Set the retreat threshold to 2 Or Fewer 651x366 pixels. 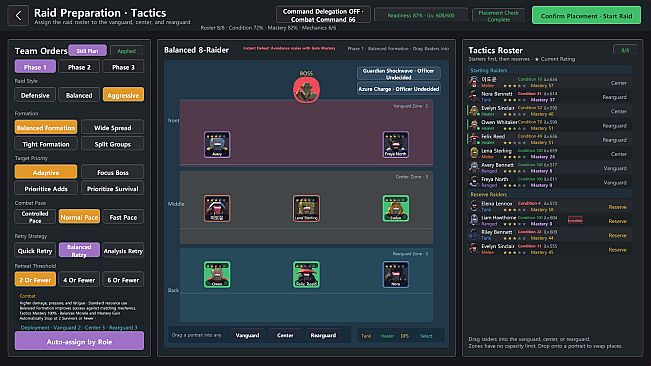pos(35,280)
